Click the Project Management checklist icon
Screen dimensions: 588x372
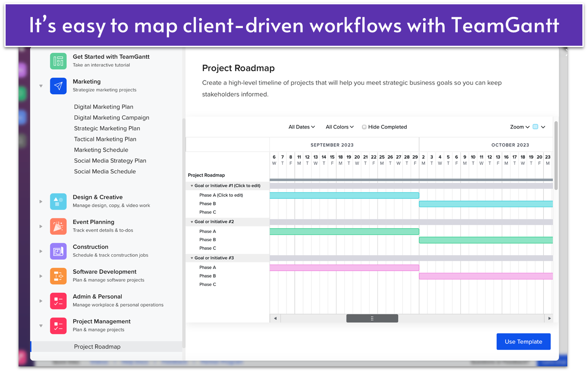(58, 326)
